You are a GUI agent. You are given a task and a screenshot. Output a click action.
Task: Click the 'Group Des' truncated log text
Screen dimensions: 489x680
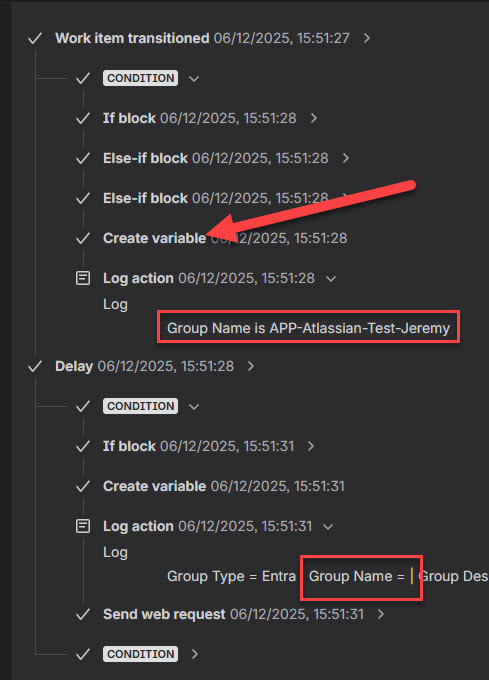[453, 576]
